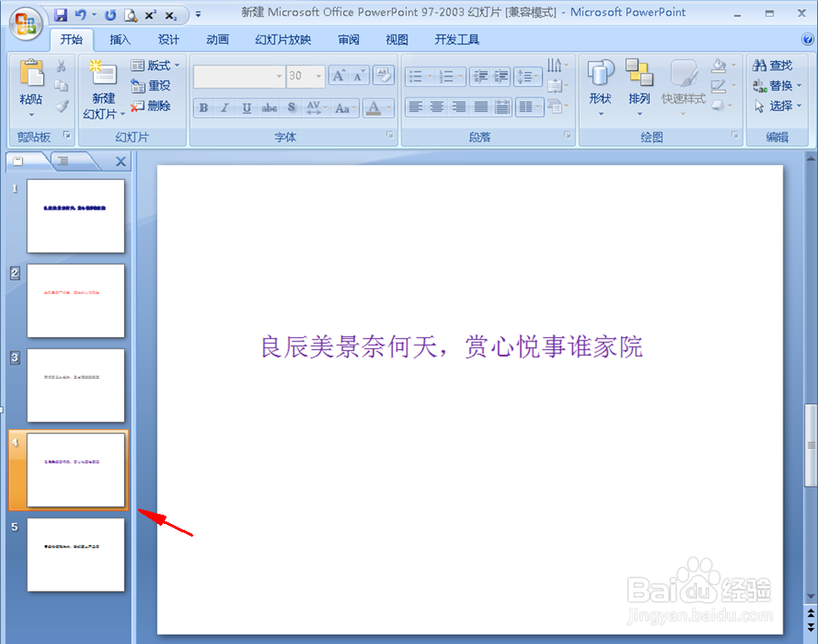The height and width of the screenshot is (644, 818).
Task: Copy selection with the copy icon
Action: 61,85
